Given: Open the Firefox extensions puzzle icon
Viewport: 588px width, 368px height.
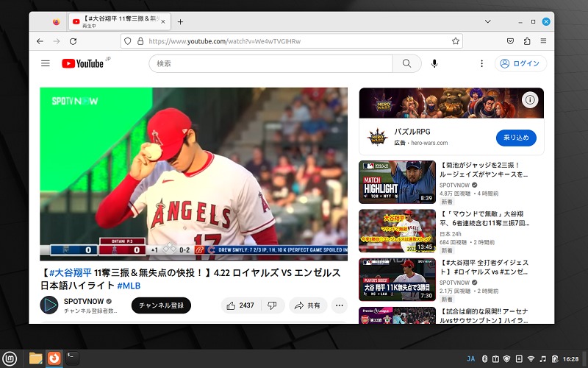Looking at the screenshot, I should (527, 41).
